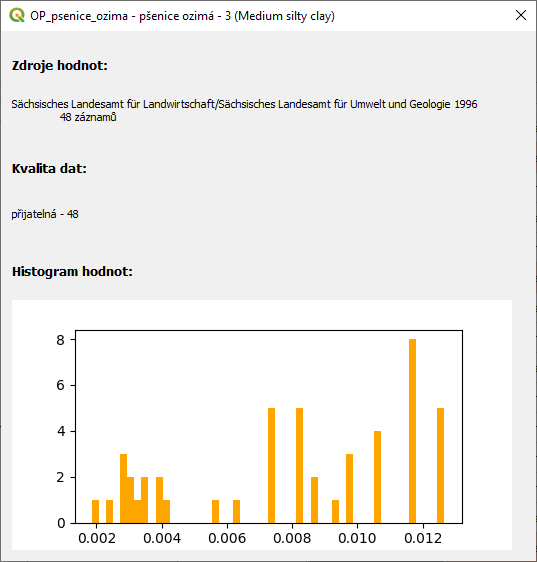
Task: Click the histogram bar of height 4
Action: pyautogui.click(x=377, y=477)
